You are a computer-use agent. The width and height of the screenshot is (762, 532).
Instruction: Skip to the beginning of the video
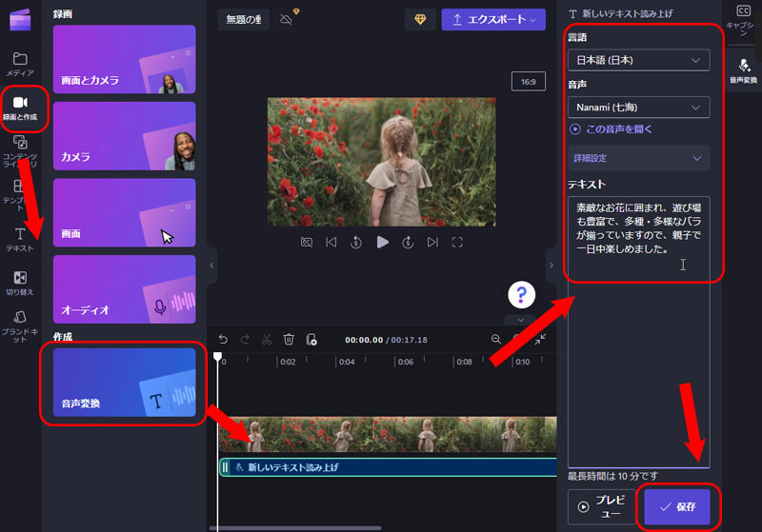[331, 242]
